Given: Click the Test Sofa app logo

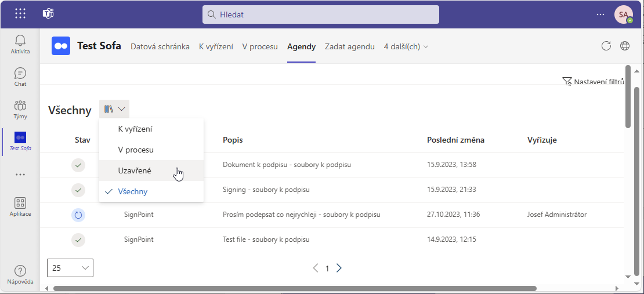Looking at the screenshot, I should [61, 46].
